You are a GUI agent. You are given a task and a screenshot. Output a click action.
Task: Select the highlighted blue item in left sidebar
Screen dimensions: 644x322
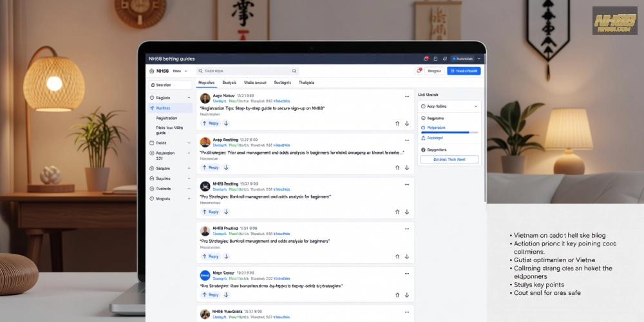pyautogui.click(x=171, y=108)
